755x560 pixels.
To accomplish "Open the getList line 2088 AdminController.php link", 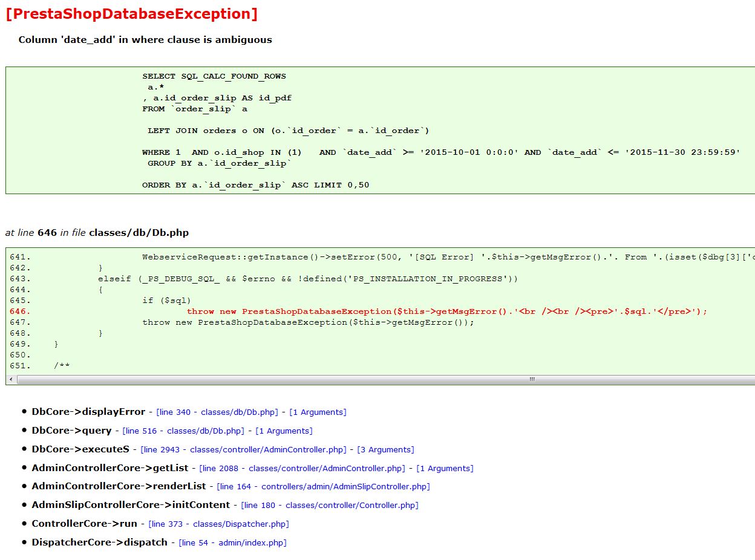I will [x=302, y=468].
